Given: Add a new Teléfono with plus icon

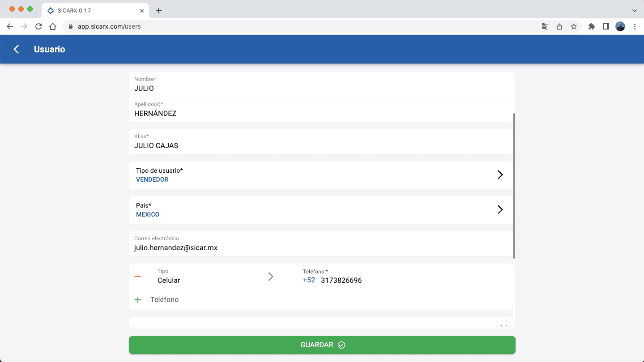Looking at the screenshot, I should click(138, 300).
